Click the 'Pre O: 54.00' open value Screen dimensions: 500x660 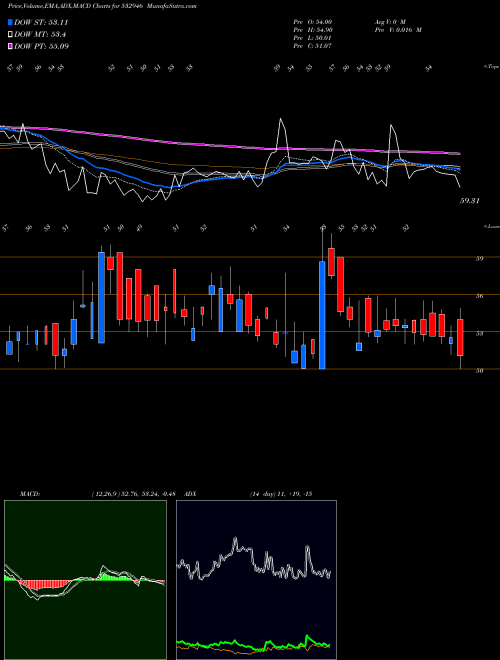point(313,21)
